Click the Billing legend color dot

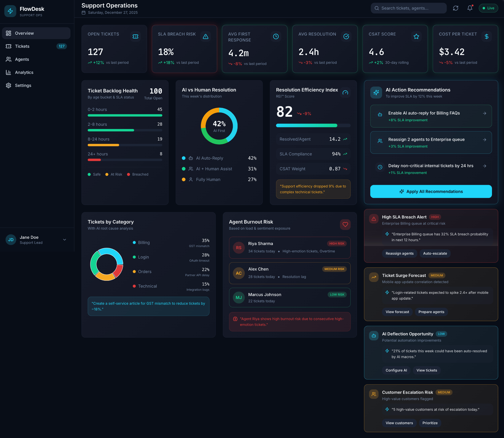134,243
